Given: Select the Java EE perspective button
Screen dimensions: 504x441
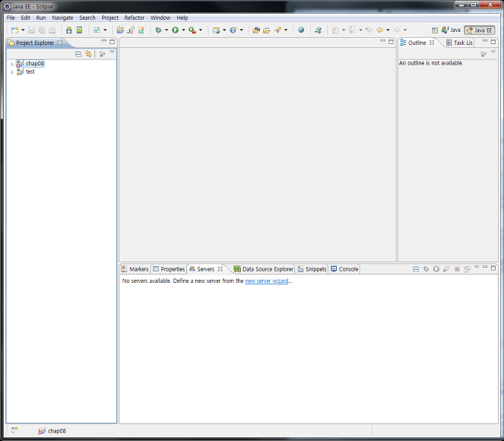Looking at the screenshot, I should coord(479,30).
